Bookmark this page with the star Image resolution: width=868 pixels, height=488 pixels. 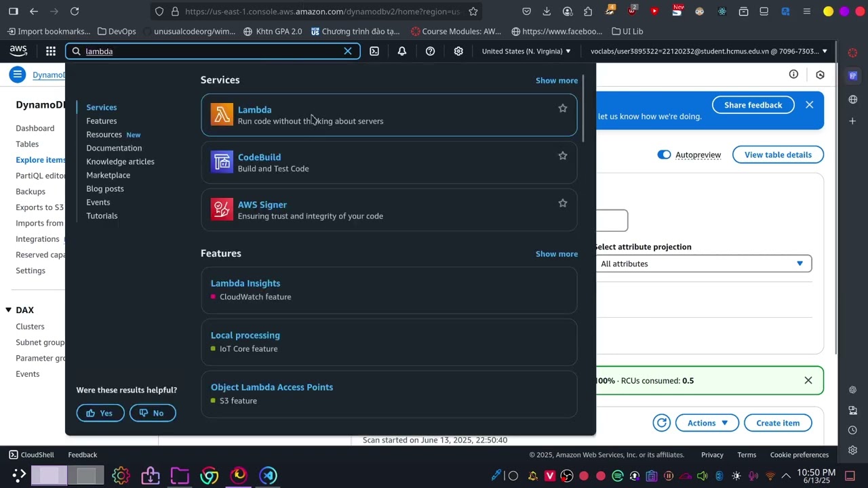pyautogui.click(x=473, y=11)
